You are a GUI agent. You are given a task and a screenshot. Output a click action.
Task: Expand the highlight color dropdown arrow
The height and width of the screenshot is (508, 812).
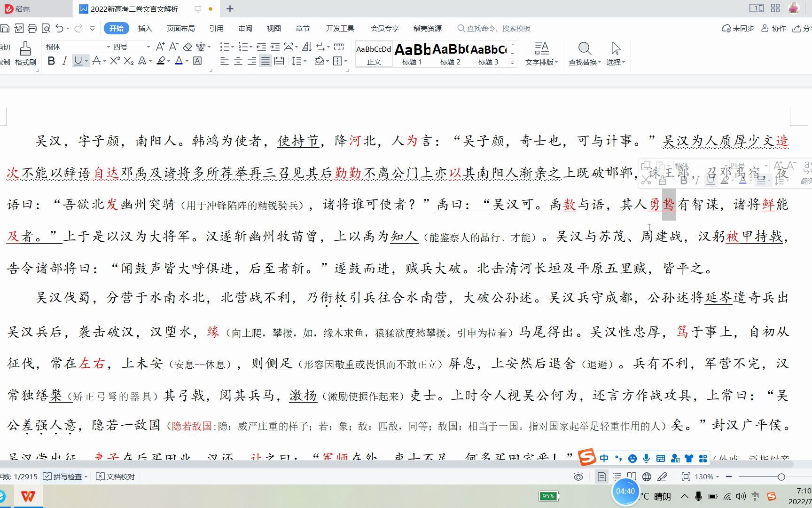coord(169,61)
